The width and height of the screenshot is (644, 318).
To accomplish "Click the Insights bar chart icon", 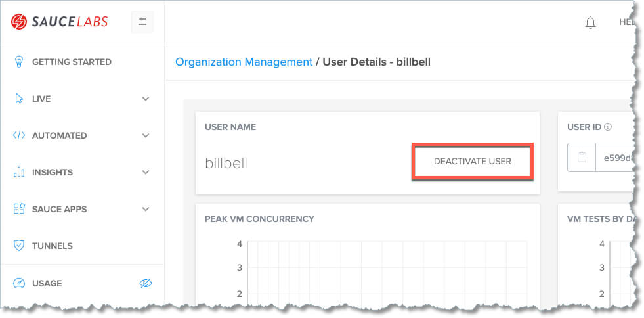I will 19,172.
